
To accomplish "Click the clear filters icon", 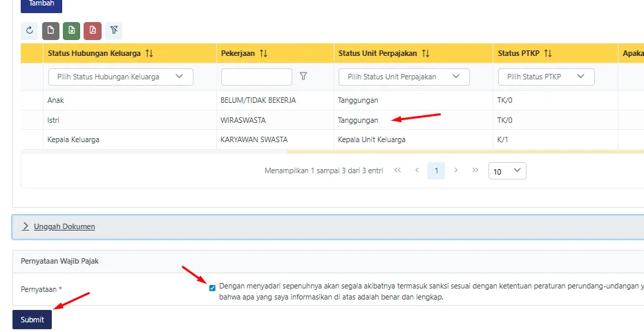I will 114,30.
